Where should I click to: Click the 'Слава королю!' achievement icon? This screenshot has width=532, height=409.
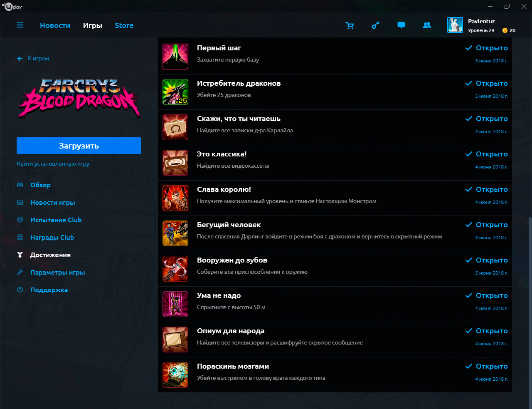coord(175,198)
